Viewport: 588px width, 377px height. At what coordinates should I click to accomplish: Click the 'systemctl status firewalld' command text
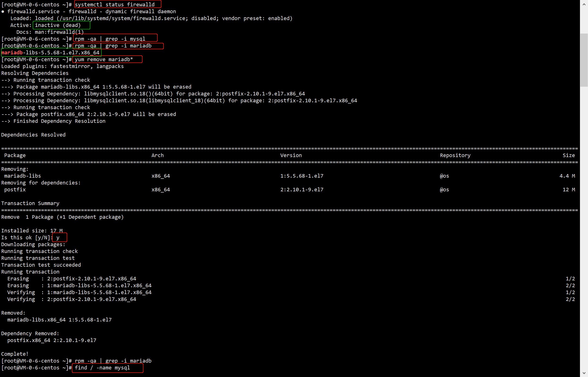[x=115, y=4]
